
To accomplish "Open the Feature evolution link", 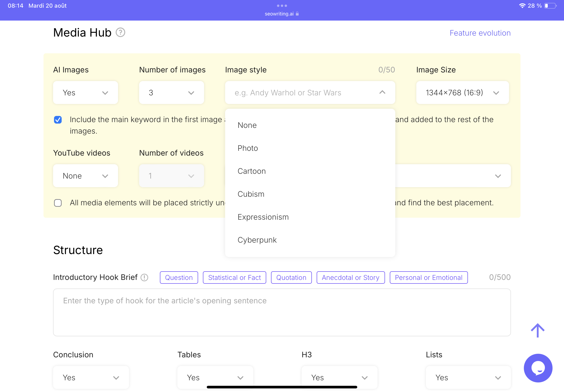I will click(x=480, y=33).
